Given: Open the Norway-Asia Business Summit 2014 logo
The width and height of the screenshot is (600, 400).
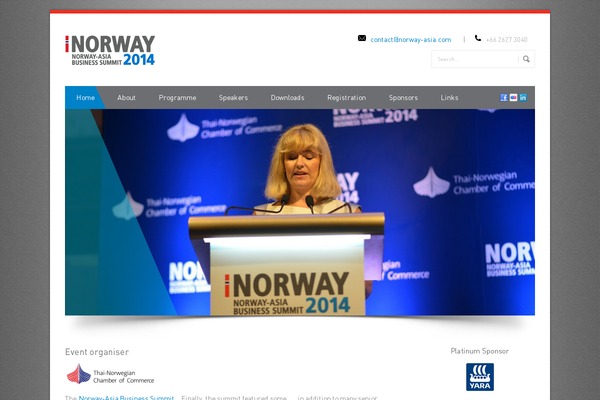Looking at the screenshot, I should click(x=110, y=50).
